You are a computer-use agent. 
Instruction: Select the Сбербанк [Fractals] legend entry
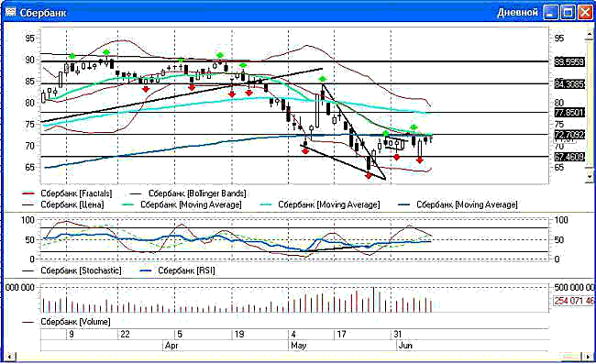[x=76, y=193]
